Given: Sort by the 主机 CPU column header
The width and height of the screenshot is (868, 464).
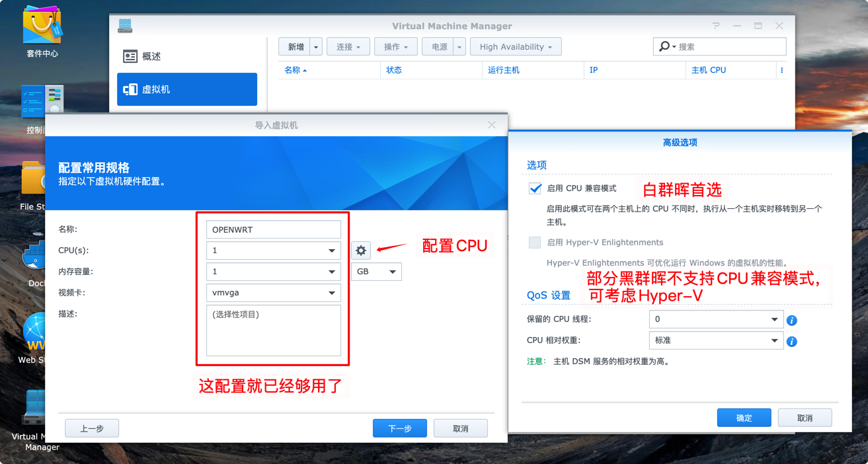Looking at the screenshot, I should 731,70.
